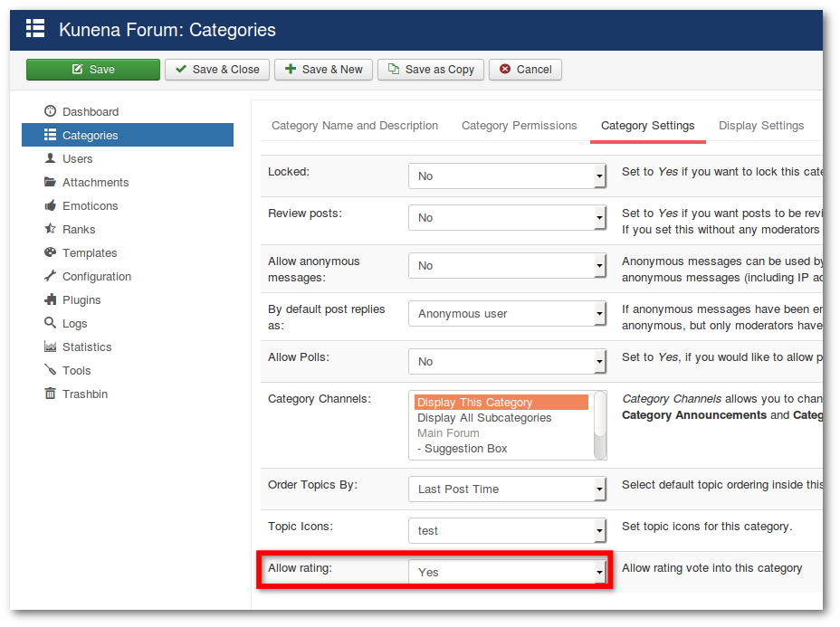Select Suggestion Box in channels list
840x627 pixels.
(x=501, y=449)
